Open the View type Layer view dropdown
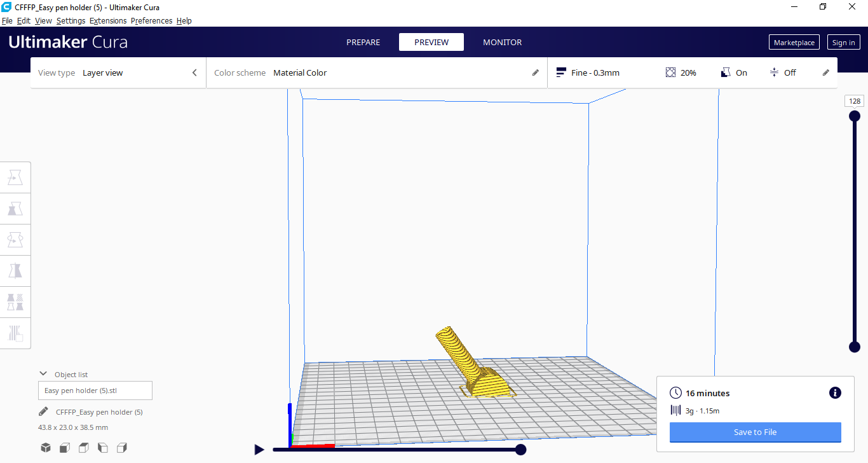The width and height of the screenshot is (868, 463). pyautogui.click(x=118, y=73)
